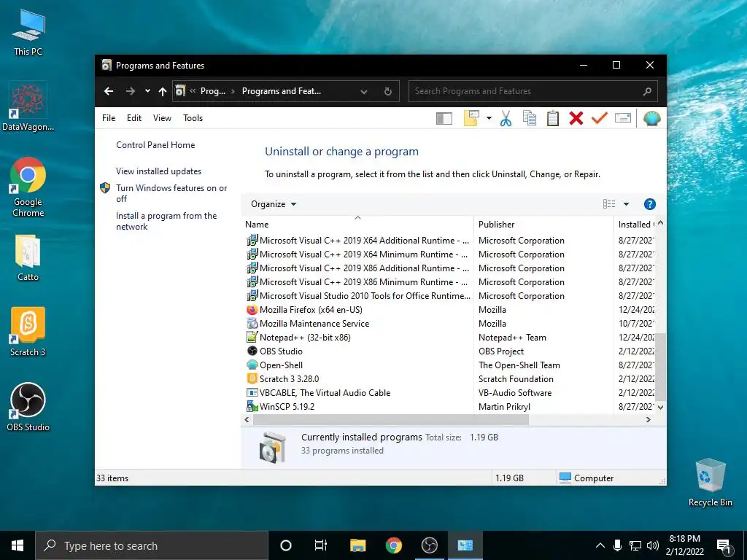This screenshot has width=747, height=560.
Task: Click the Rename toolbar icon
Action: [623, 117]
